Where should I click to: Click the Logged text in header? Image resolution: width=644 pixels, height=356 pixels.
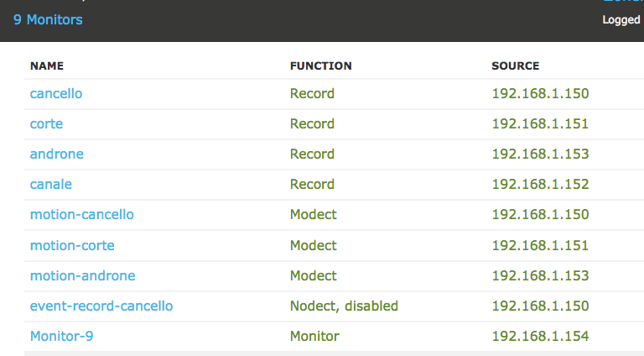621,20
